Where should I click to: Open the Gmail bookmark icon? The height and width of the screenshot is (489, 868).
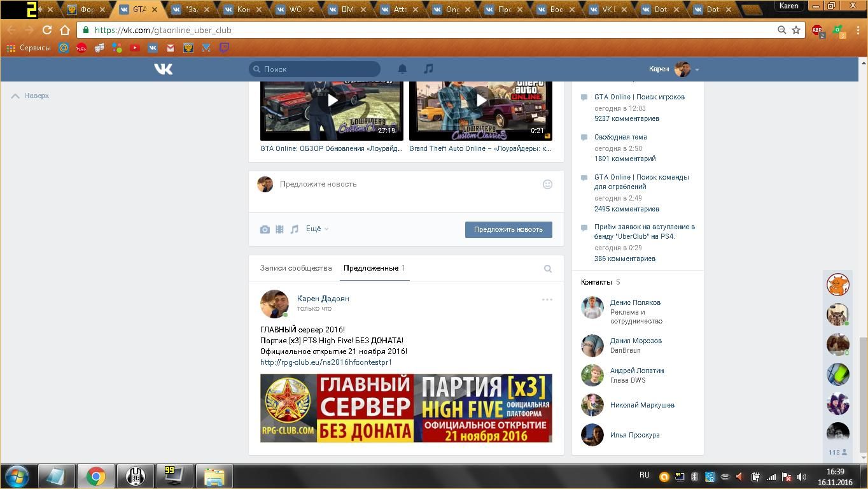(171, 48)
